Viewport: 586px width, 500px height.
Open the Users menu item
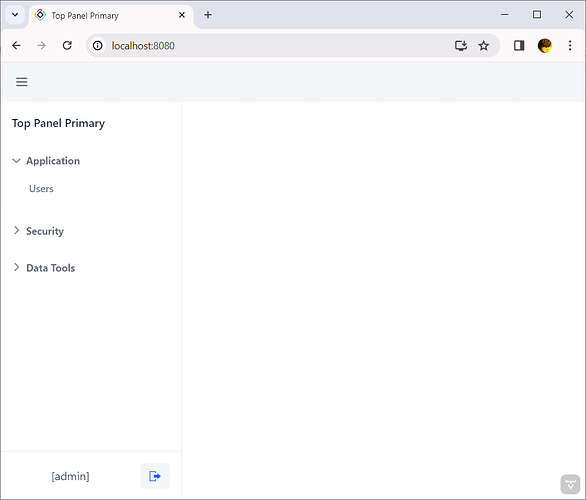[x=41, y=189]
